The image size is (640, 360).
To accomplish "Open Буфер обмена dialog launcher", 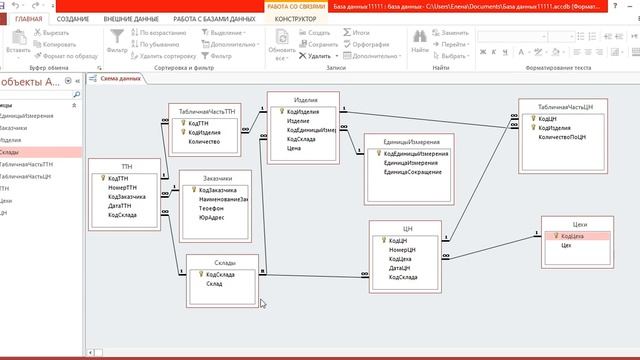I will coord(99,68).
